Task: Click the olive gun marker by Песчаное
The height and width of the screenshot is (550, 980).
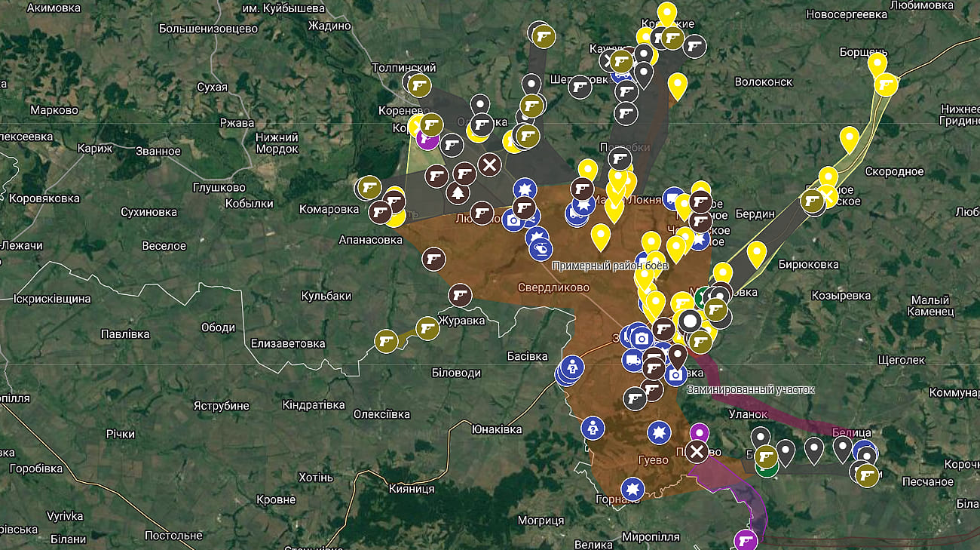Action: [867, 475]
